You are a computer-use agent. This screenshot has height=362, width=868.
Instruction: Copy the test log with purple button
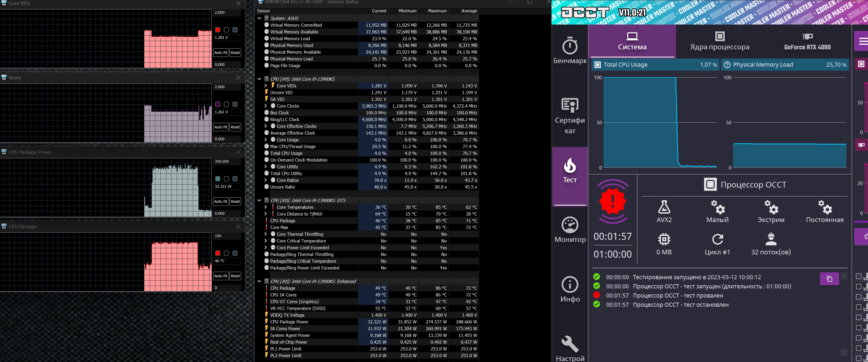(829, 279)
